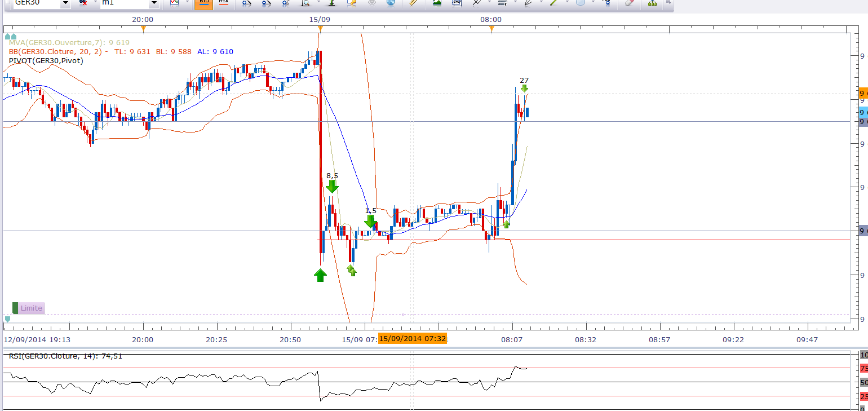
Task: Toggle the Bid price display button
Action: tap(203, 3)
